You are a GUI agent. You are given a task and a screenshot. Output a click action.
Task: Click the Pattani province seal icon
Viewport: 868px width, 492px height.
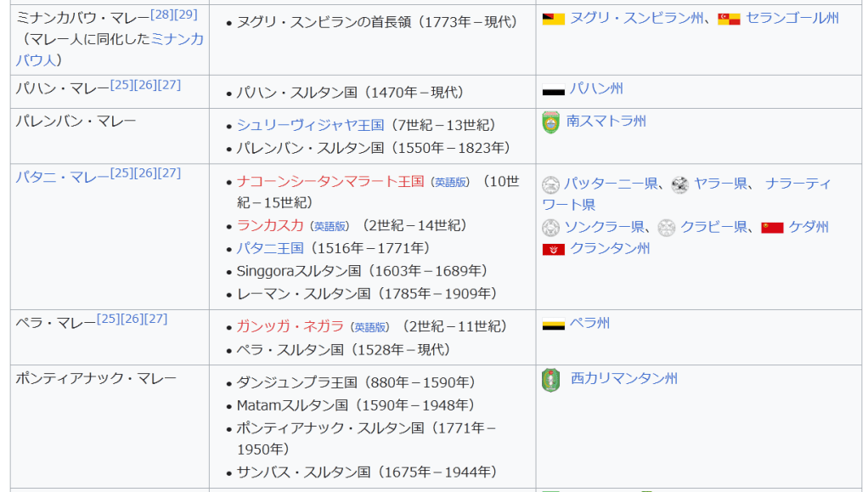(x=550, y=184)
